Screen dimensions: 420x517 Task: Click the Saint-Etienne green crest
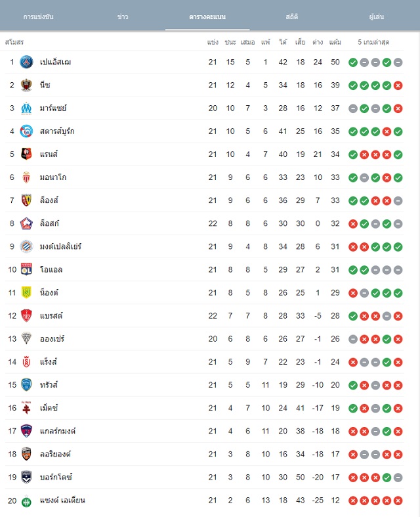26,501
